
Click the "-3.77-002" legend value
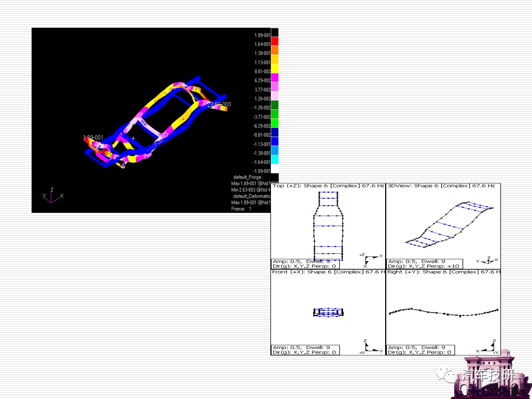(x=262, y=117)
